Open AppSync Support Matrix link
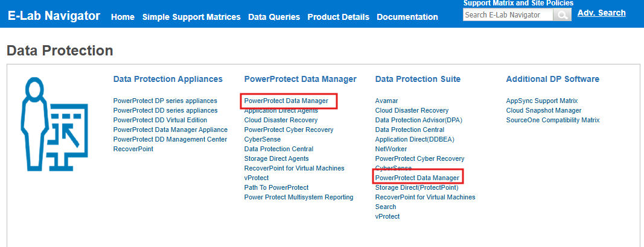644x247 pixels. pos(542,101)
